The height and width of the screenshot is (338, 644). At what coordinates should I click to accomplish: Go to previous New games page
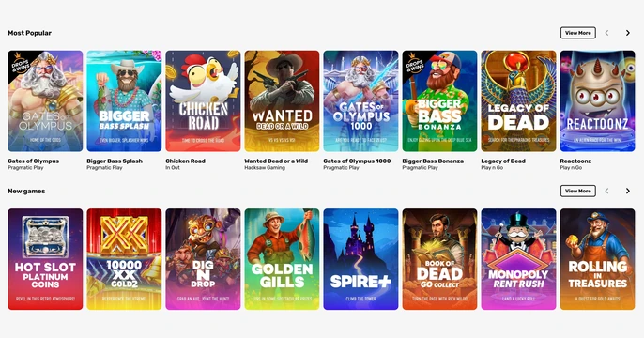click(x=606, y=191)
